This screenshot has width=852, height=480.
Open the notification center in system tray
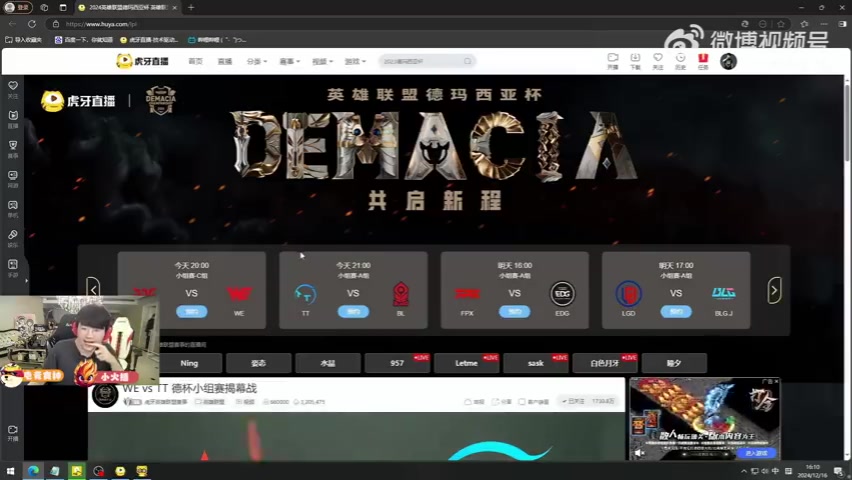coord(838,471)
